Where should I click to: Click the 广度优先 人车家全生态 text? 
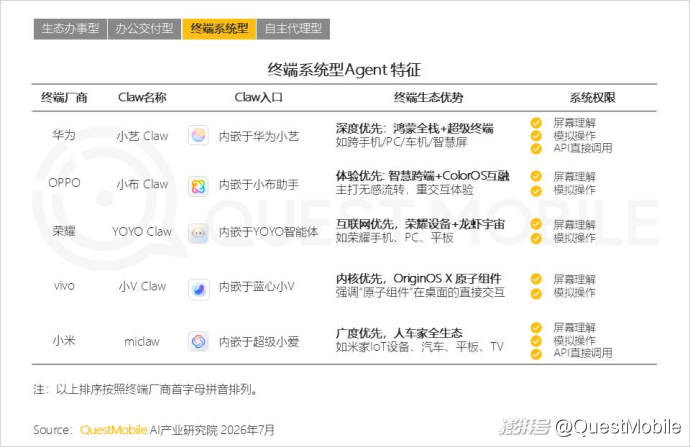click(x=399, y=333)
